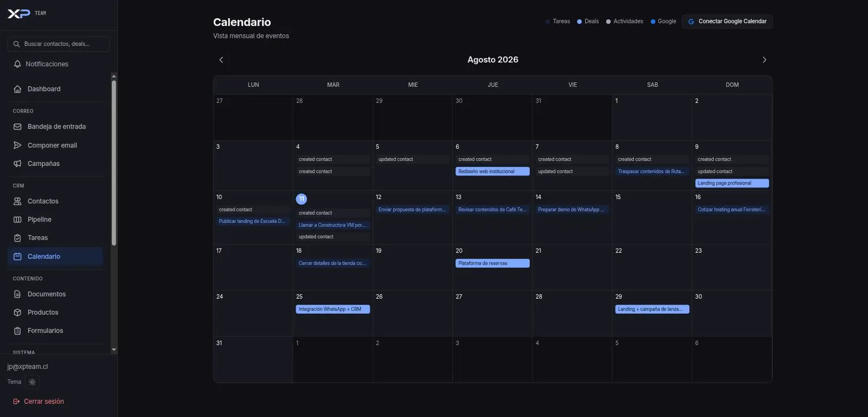Viewport: 868px width, 417px height.
Task: Open the Llamar a Constructora VM task
Action: pos(333,225)
